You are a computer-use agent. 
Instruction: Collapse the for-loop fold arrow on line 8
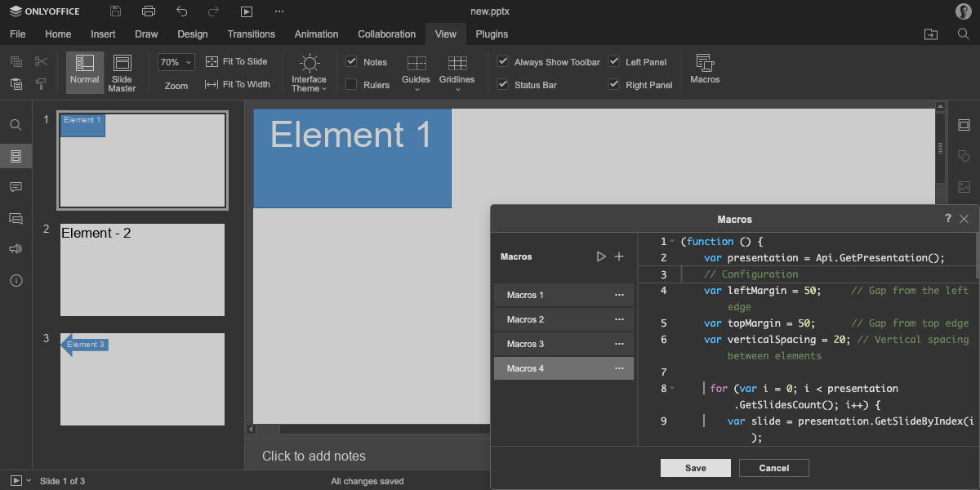(x=672, y=389)
